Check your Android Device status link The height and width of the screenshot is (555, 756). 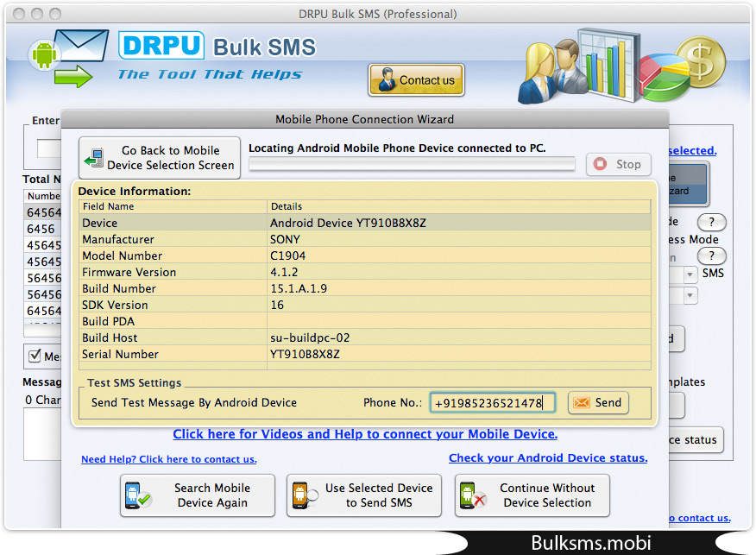click(x=548, y=457)
